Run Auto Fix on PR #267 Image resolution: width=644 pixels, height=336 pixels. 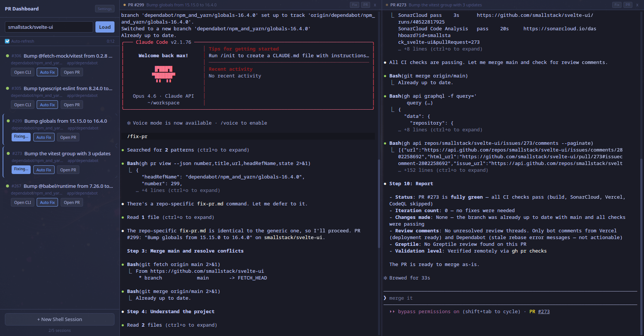(x=48, y=202)
